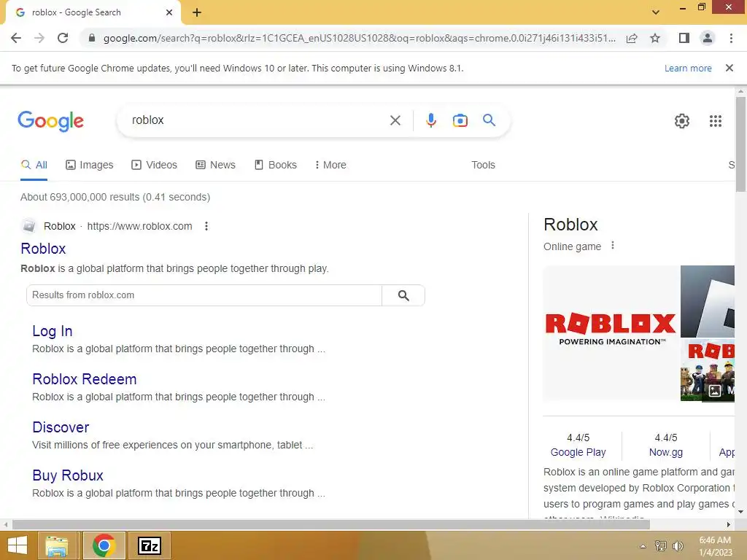
Task: Click the Roblox site favicon
Action: pyautogui.click(x=28, y=226)
